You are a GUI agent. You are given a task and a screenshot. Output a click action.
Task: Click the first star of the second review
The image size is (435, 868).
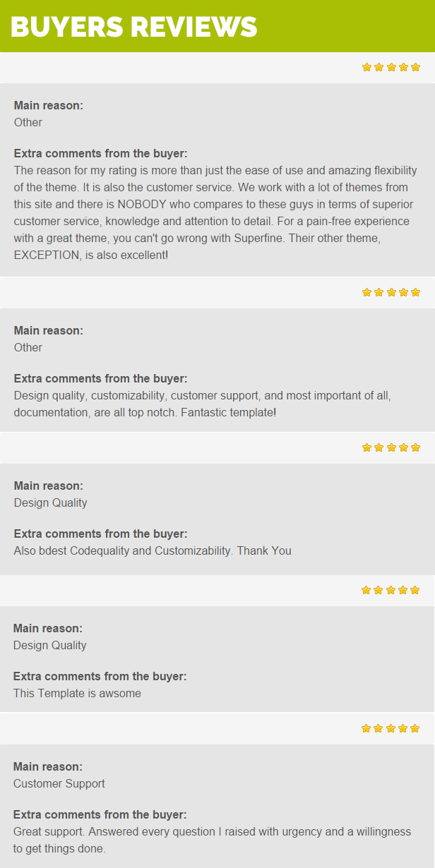(x=367, y=292)
